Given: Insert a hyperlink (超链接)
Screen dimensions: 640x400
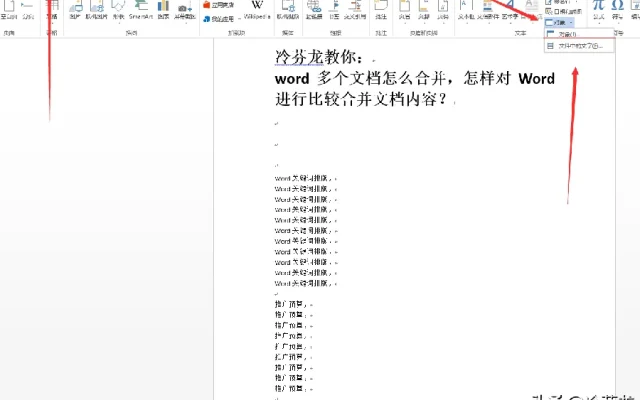Looking at the screenshot, I should 314,10.
